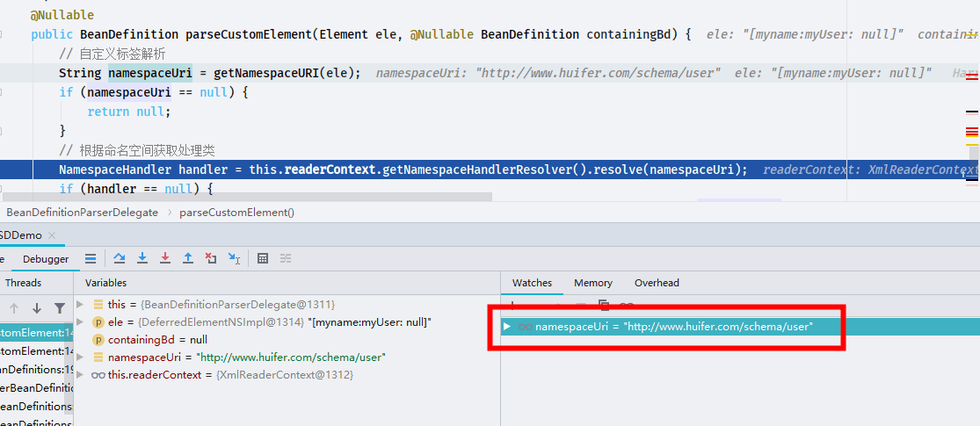Switch to the Memory tab
Screen dimensions: 980x426
coord(593,283)
